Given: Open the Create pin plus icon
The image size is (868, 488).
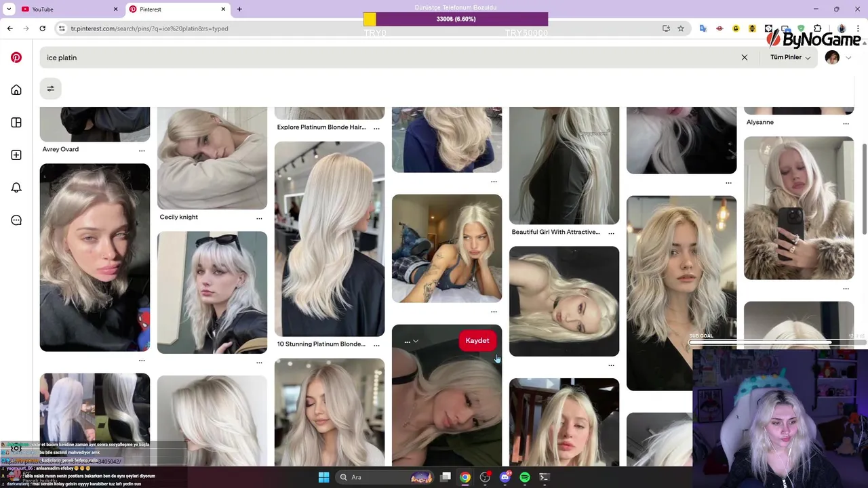Looking at the screenshot, I should [x=16, y=155].
